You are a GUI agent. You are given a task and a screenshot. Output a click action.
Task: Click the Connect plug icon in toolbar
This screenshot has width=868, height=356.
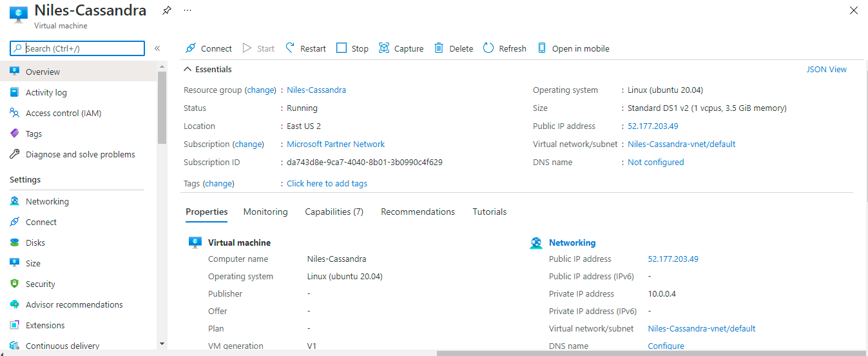click(191, 48)
